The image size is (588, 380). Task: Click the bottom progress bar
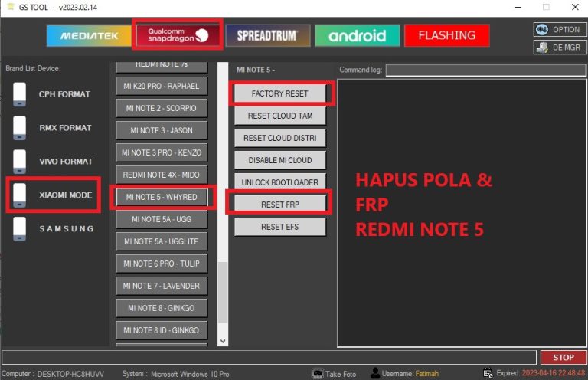[x=269, y=358]
